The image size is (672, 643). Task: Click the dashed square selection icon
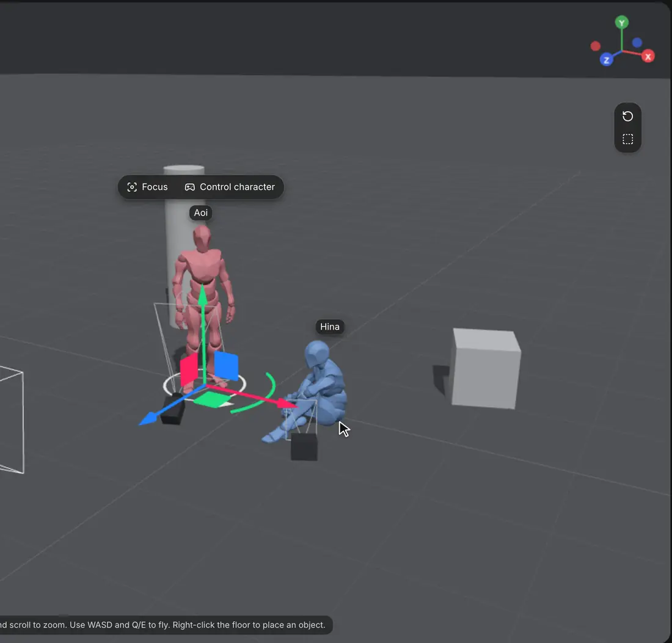point(627,139)
